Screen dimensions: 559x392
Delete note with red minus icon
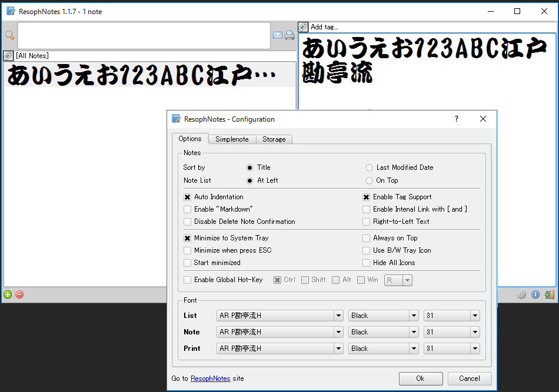click(19, 294)
